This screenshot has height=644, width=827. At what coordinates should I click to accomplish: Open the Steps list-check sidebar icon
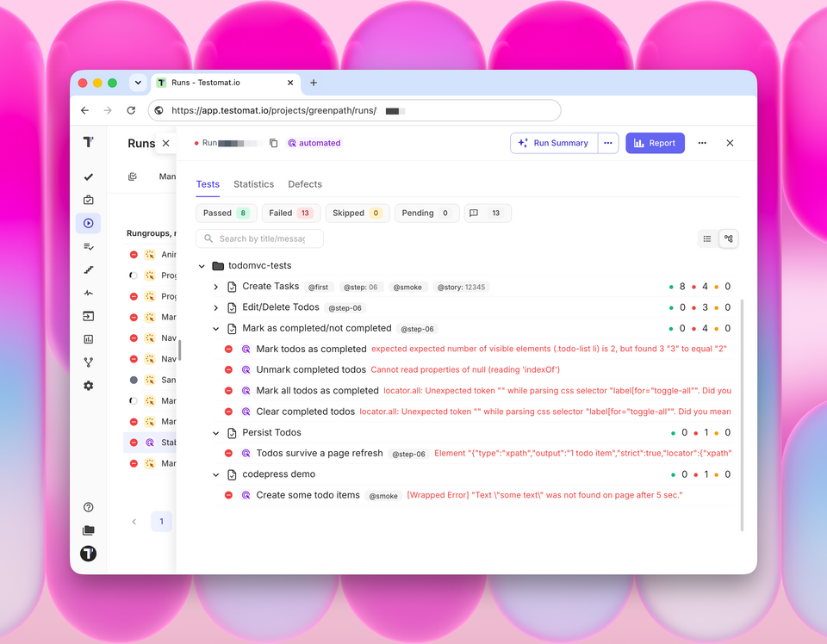click(88, 246)
